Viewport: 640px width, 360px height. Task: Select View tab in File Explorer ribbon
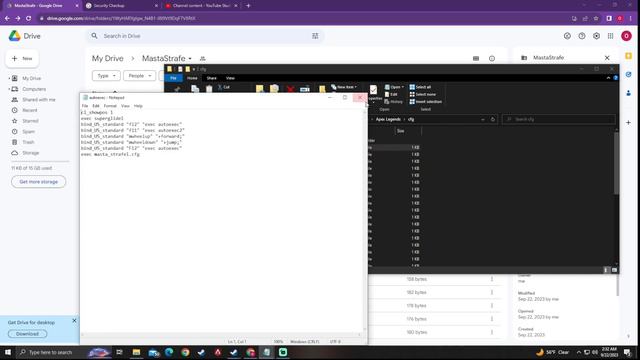pyautogui.click(x=230, y=78)
